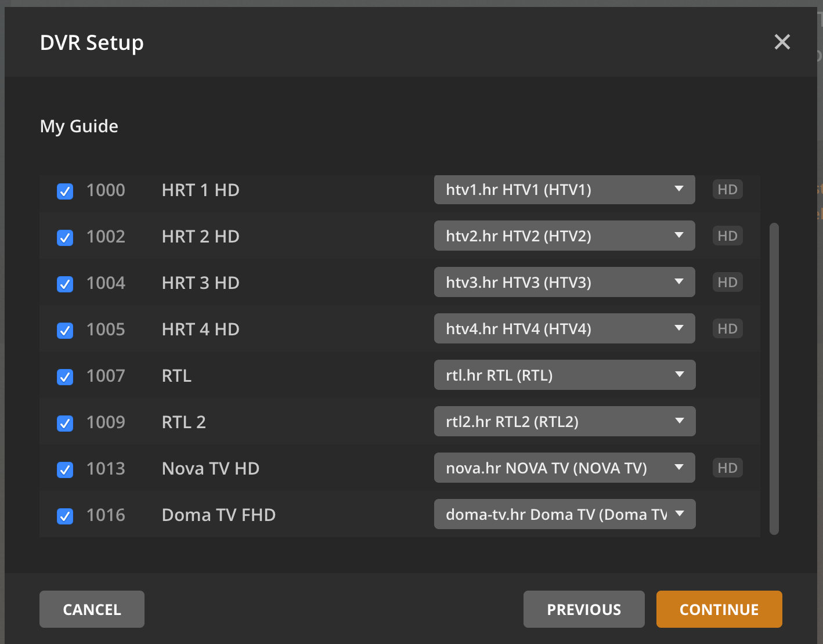This screenshot has height=644, width=823.
Task: Click the channel list scrollbar
Action: (774, 378)
